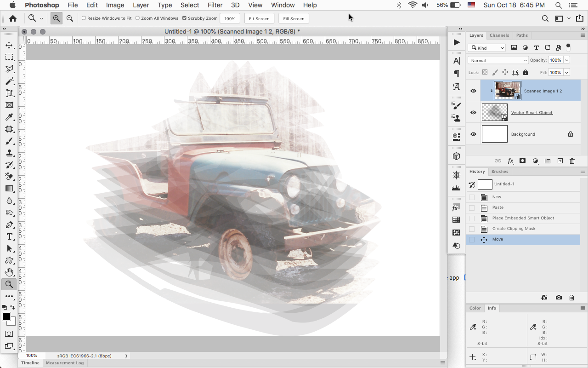Click the Fit Screen button

(259, 18)
